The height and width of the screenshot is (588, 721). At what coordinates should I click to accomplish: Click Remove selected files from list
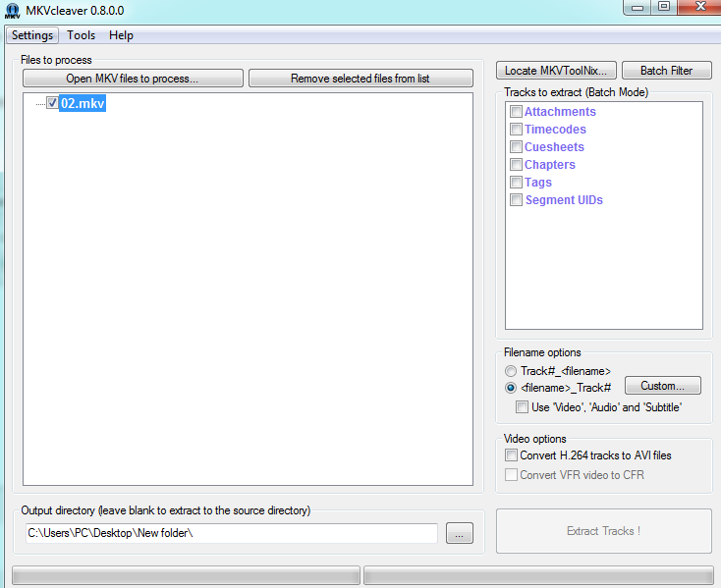(x=360, y=79)
